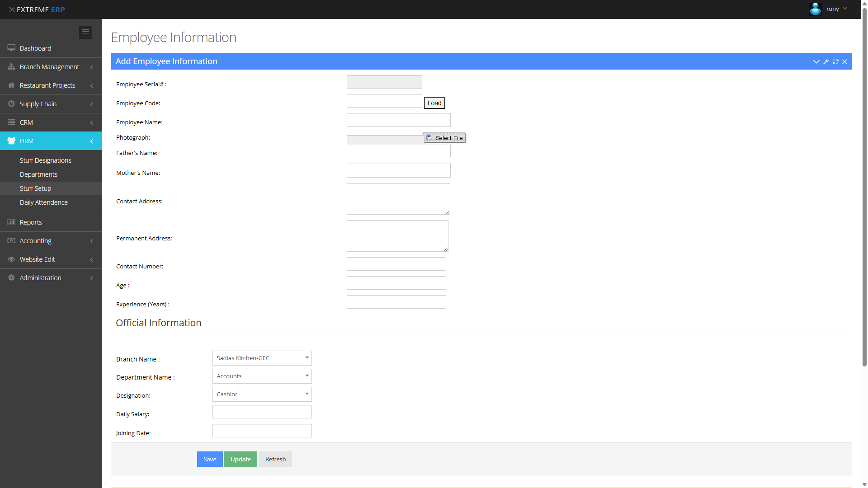
Task: Click the rony user avatar icon
Action: (x=815, y=9)
